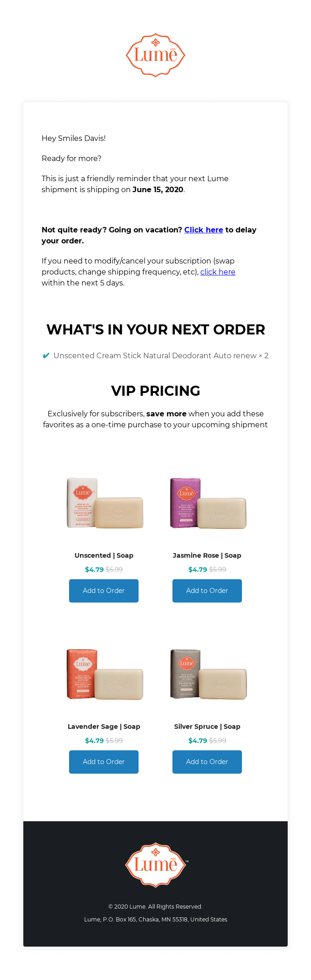This screenshot has width=311, height=980.
Task: Click the Lume logo at top
Action: pos(155,55)
